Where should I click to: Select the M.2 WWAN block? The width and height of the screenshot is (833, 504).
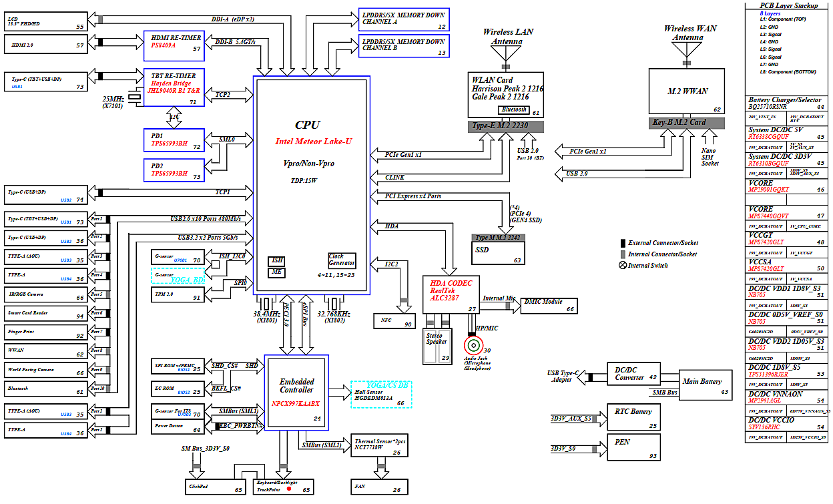pos(687,91)
